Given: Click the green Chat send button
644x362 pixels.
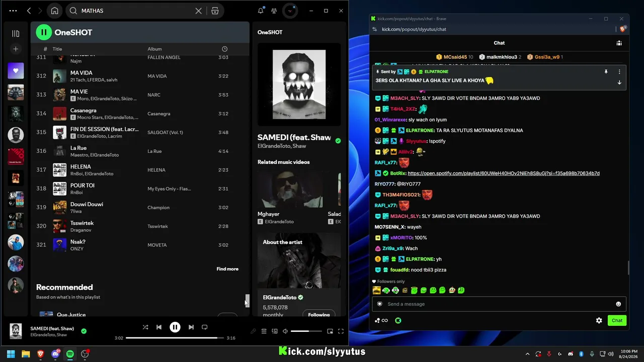Looking at the screenshot, I should pyautogui.click(x=617, y=320).
